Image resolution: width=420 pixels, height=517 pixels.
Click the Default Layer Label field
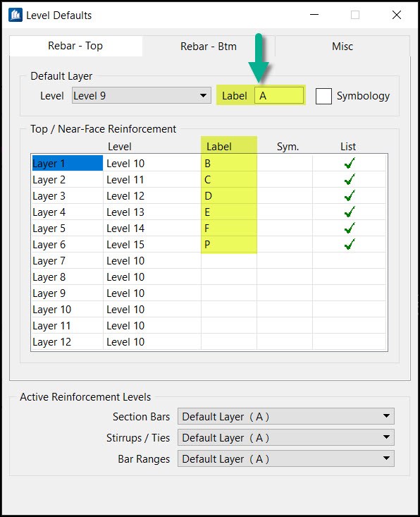tap(279, 96)
